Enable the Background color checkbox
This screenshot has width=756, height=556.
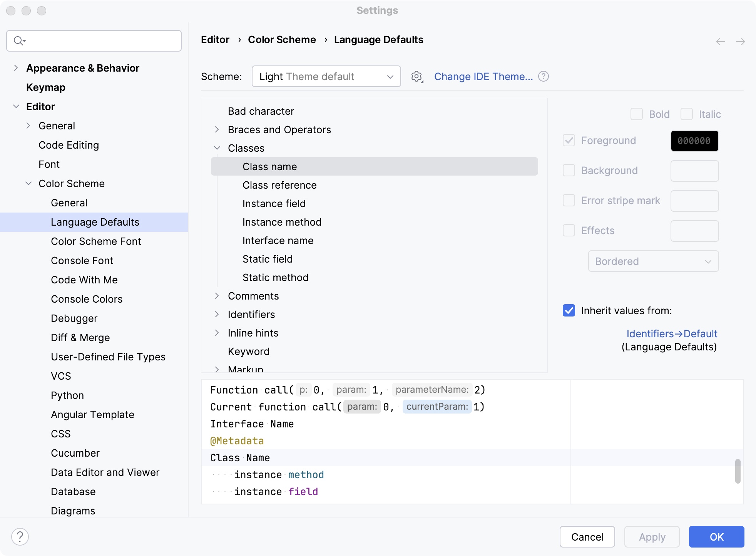[569, 171]
